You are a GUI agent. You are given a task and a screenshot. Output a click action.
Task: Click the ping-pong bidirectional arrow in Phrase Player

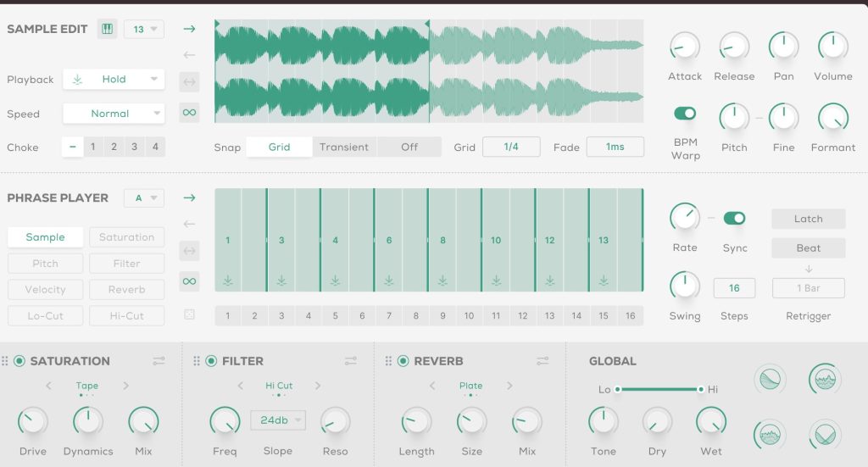[x=189, y=251]
